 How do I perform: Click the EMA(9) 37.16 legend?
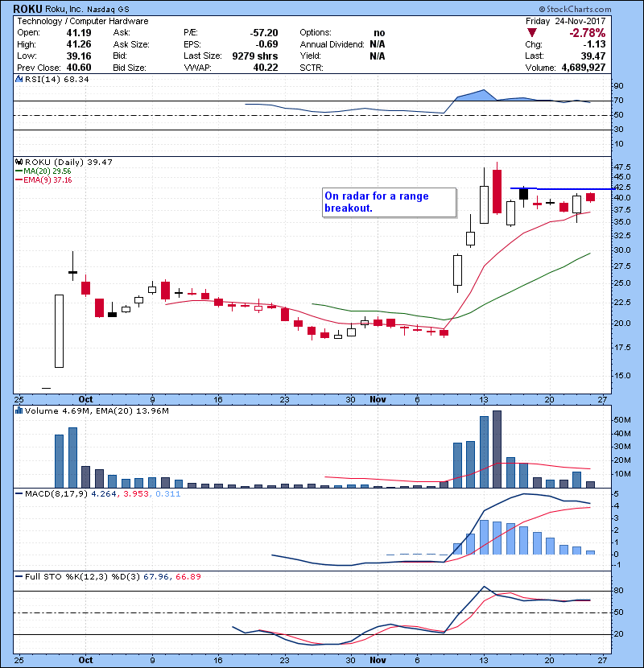point(44,179)
